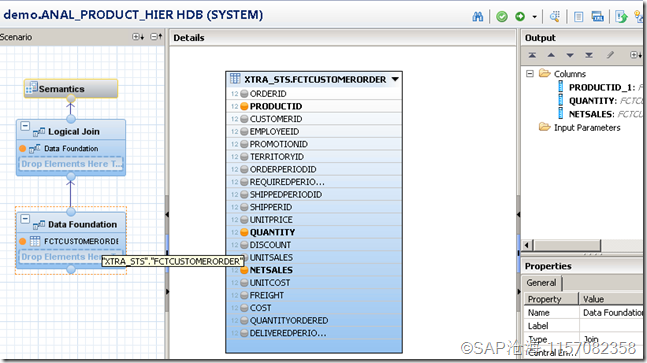Select ORDERPERIODID column text
Screen dimensions: 647x363
point(283,170)
